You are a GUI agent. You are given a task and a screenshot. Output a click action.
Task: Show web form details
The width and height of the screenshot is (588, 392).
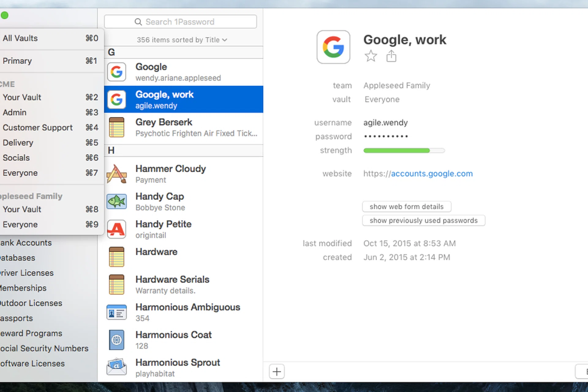coord(406,206)
